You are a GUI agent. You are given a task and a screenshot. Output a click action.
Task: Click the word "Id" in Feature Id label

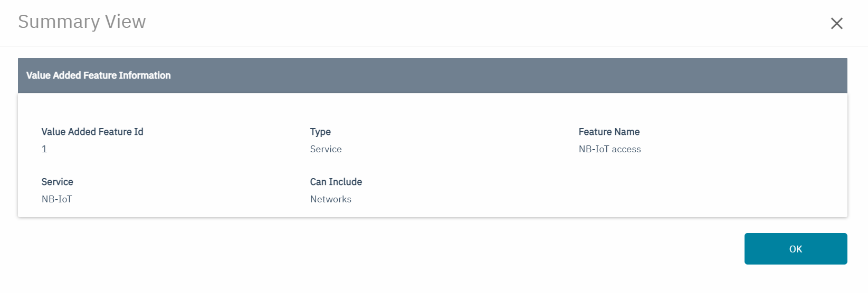click(x=138, y=132)
